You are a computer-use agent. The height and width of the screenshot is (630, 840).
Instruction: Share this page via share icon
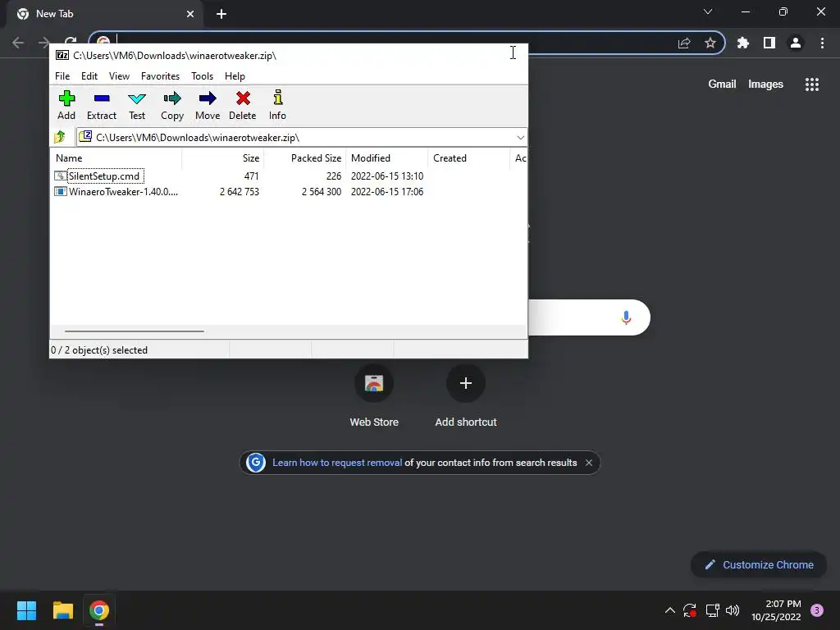click(x=684, y=43)
